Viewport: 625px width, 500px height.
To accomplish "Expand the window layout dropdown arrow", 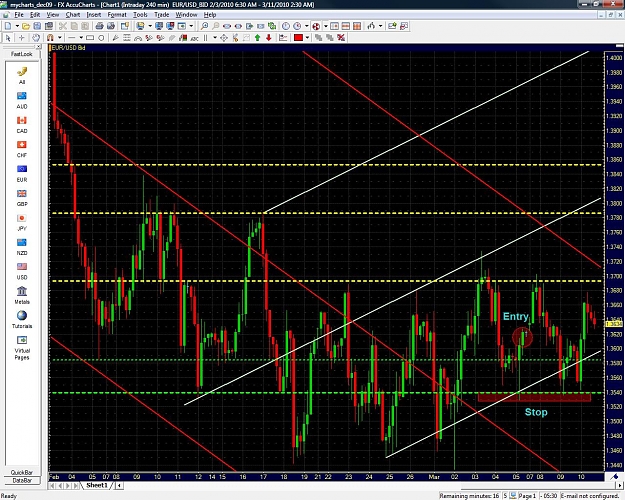I will point(191,26).
